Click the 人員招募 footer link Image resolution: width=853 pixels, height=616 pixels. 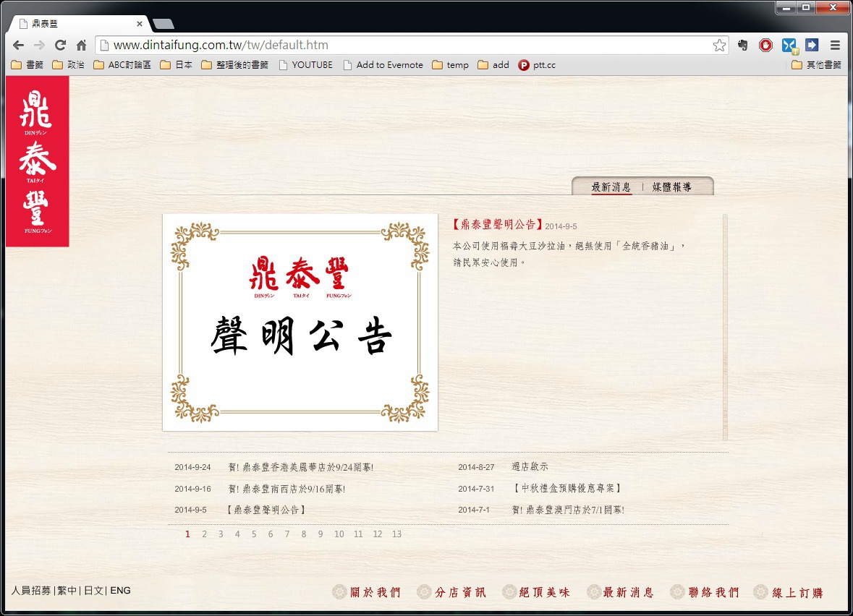click(31, 591)
